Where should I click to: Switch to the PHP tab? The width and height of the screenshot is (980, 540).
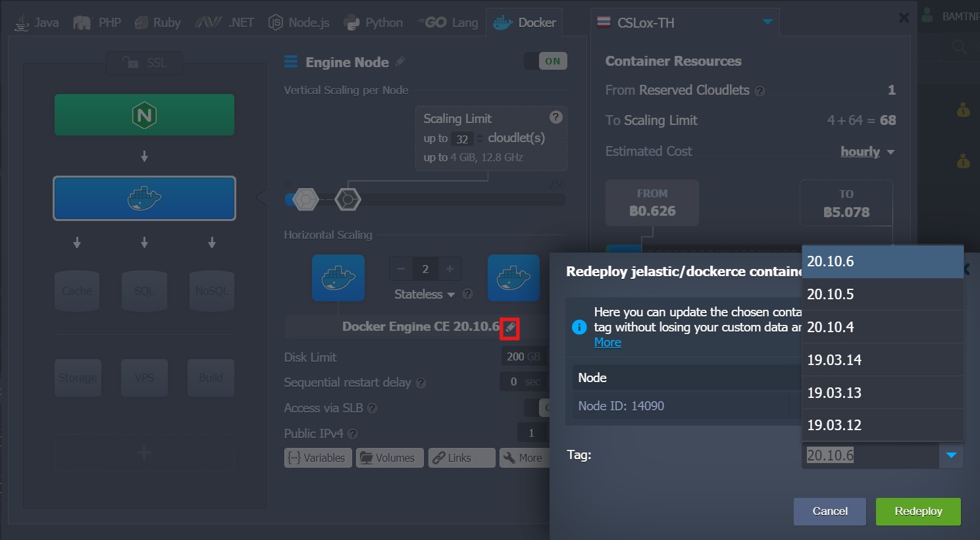(x=97, y=22)
